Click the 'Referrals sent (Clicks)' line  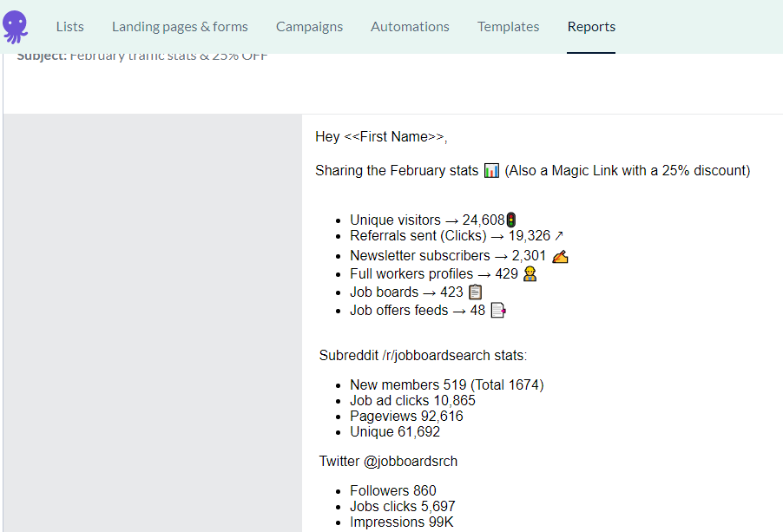tap(457, 235)
